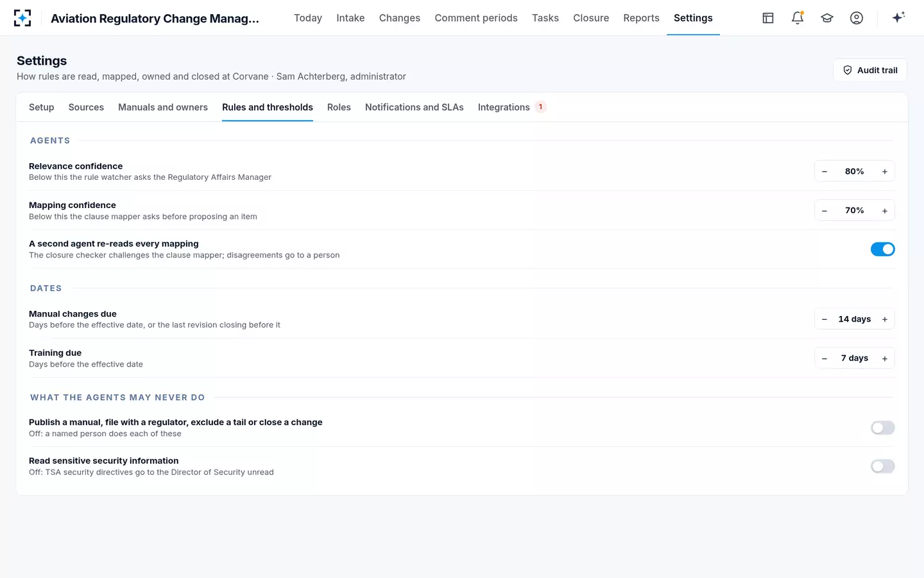Toggle Publish a manual agent permission
This screenshot has width=924, height=578.
pyautogui.click(x=883, y=428)
